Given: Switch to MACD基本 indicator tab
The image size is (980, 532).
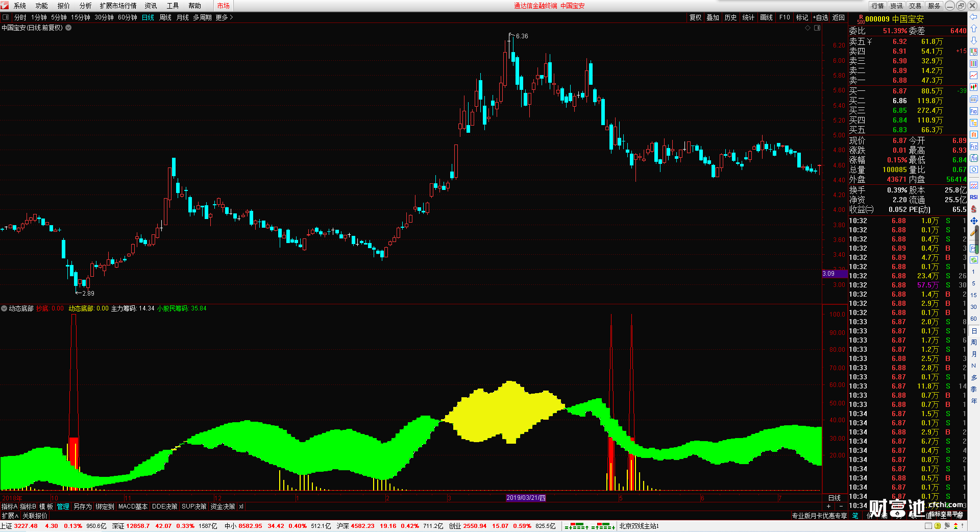Looking at the screenshot, I should [133, 506].
